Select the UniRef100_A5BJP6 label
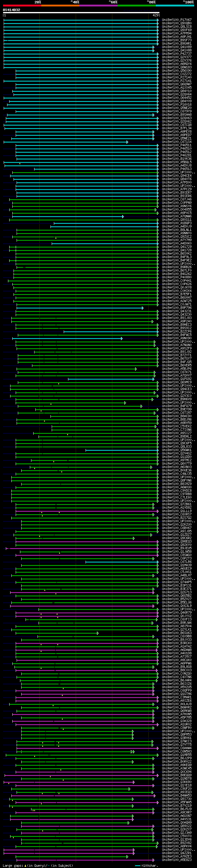Screen dimensions: 197x868 click(177, 369)
